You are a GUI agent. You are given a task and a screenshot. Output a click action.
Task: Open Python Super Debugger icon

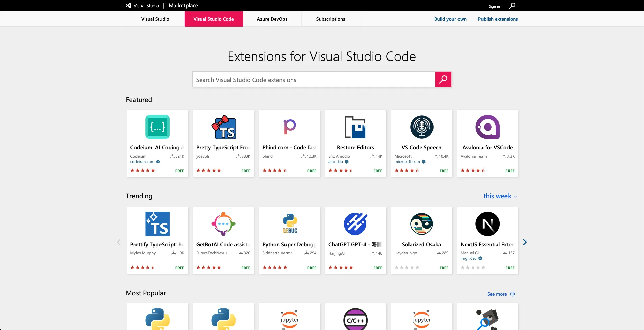tap(290, 224)
